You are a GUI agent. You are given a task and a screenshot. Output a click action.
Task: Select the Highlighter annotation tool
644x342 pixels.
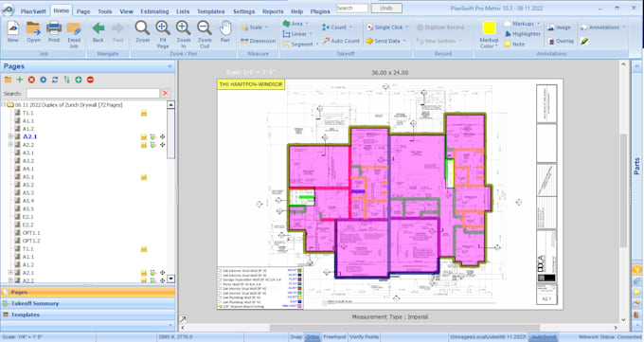pyautogui.click(x=523, y=34)
